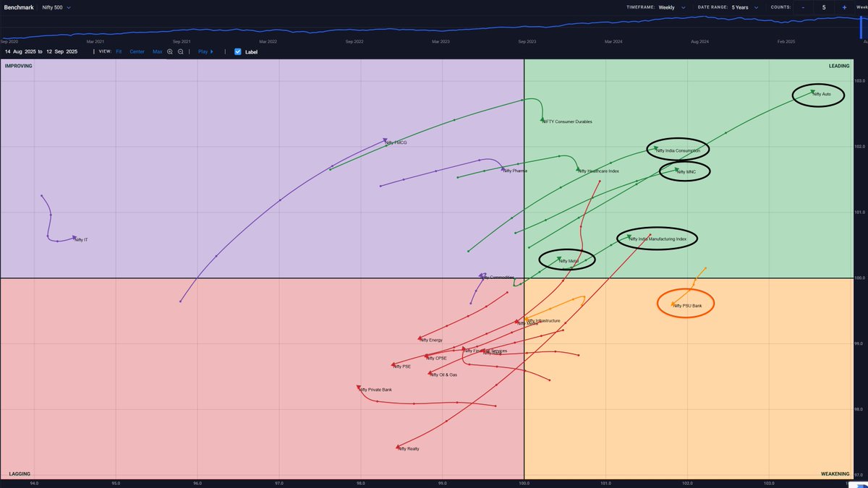Click the Nifty Oil & Gas arrowhead
The image size is (868, 488).
coord(430,374)
